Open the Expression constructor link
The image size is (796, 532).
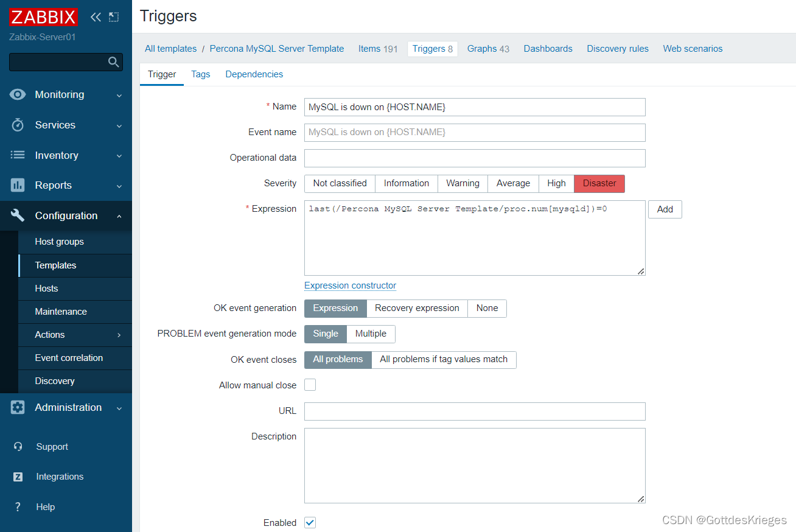tap(350, 285)
